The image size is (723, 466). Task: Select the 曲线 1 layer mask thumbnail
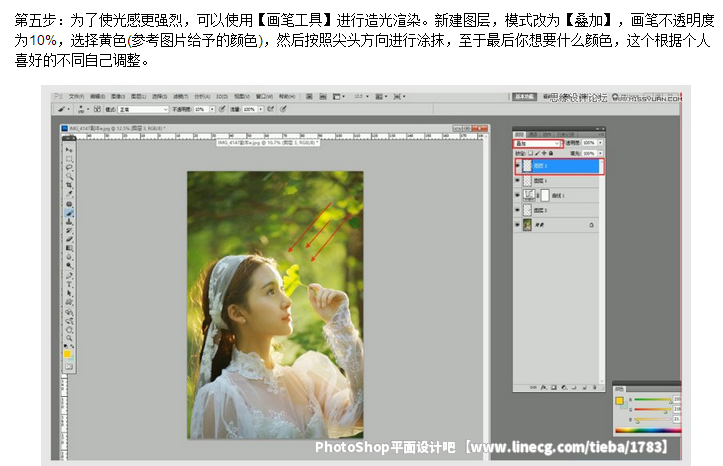pyautogui.click(x=545, y=195)
